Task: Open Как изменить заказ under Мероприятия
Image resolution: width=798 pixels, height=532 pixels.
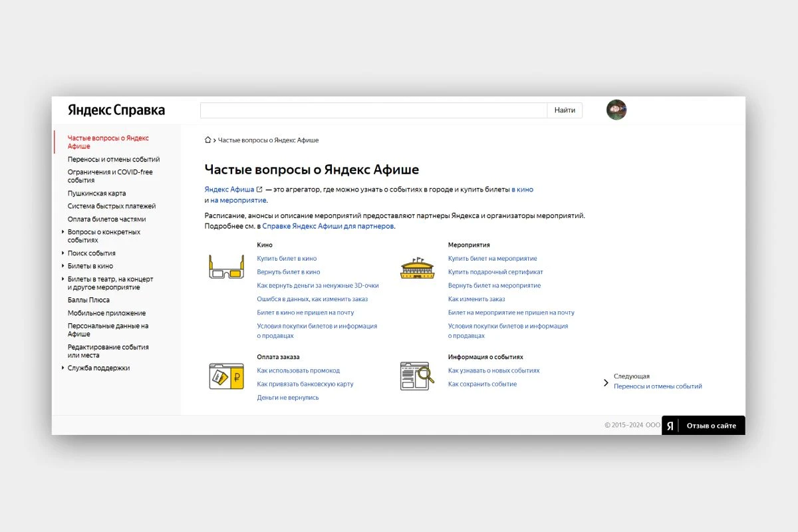Action: tap(477, 299)
